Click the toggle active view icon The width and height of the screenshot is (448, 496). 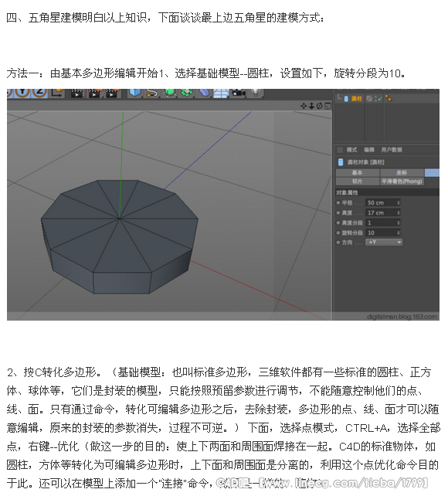click(328, 106)
